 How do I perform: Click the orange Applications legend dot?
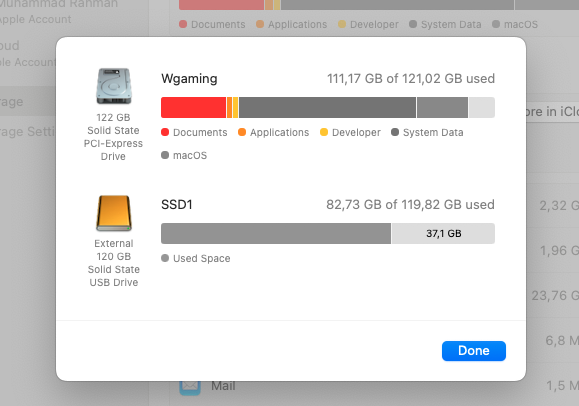pos(242,132)
